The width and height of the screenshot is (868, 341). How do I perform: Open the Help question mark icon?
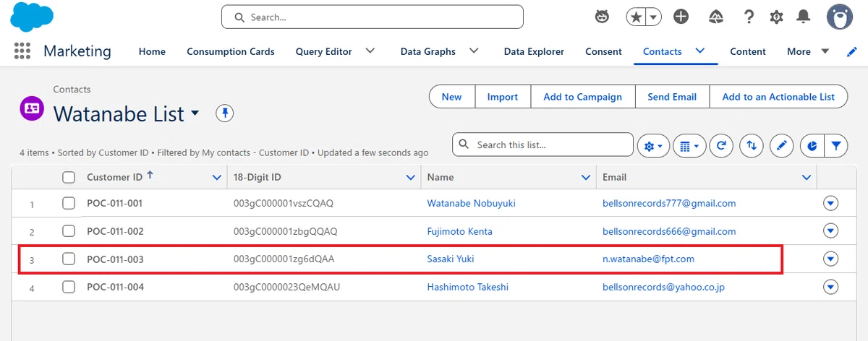[x=749, y=17]
